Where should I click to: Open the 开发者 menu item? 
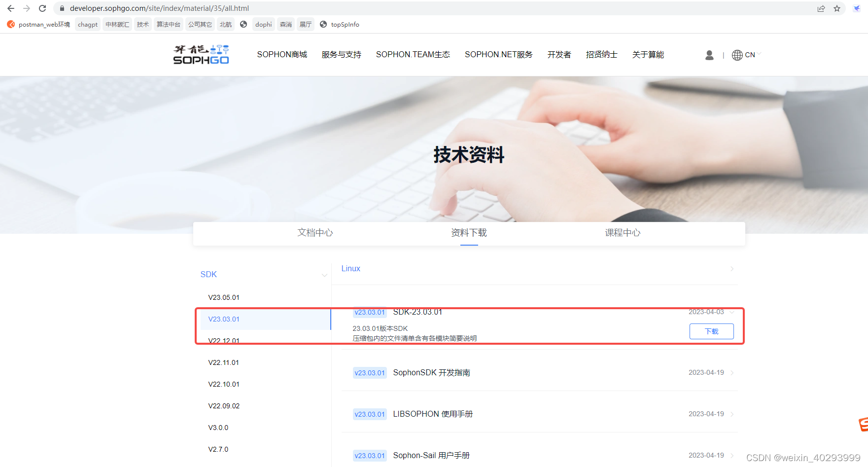(558, 55)
